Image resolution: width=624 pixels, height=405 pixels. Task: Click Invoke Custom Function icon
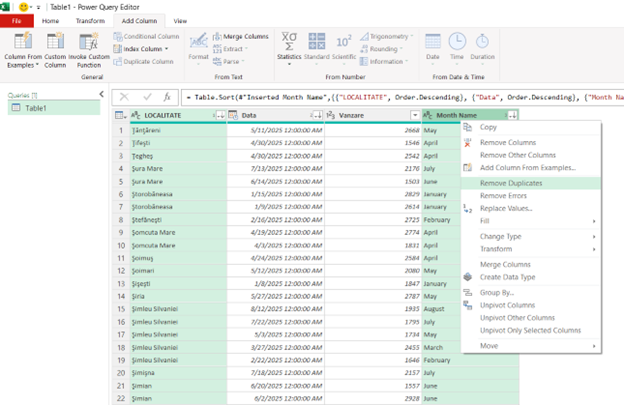coord(89,41)
